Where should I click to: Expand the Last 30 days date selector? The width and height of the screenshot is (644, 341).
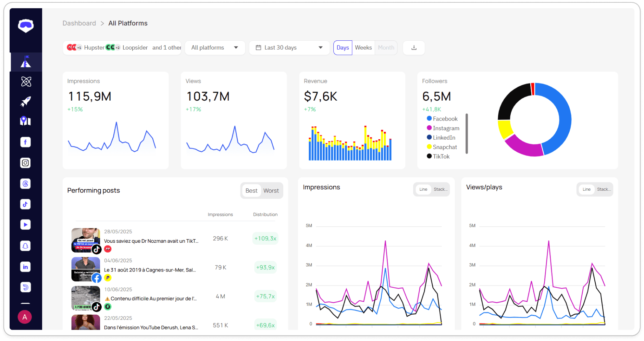289,48
